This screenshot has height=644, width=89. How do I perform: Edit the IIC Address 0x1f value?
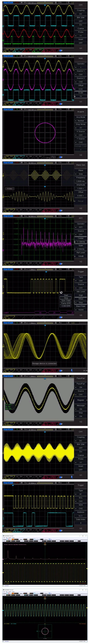(81, 516)
